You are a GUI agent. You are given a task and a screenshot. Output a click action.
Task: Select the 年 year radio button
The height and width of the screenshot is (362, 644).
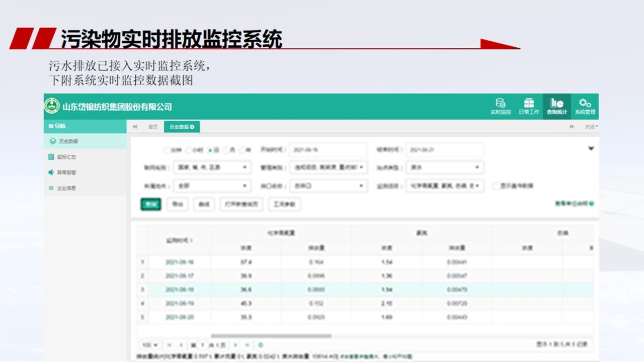pos(242,150)
